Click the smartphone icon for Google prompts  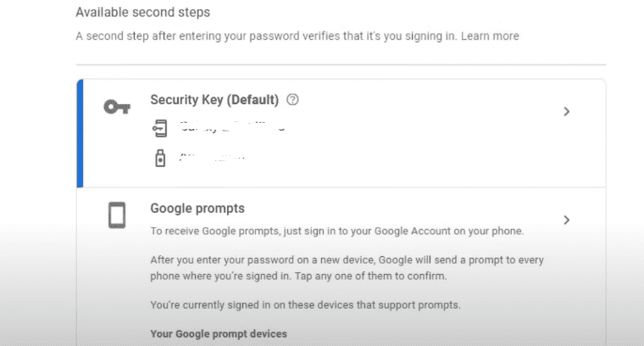117,215
